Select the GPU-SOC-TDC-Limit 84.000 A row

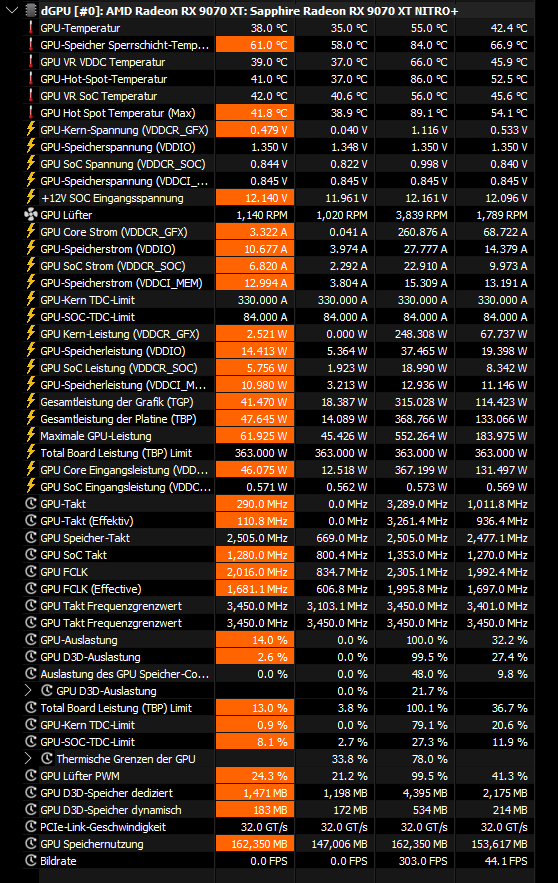pos(279,317)
